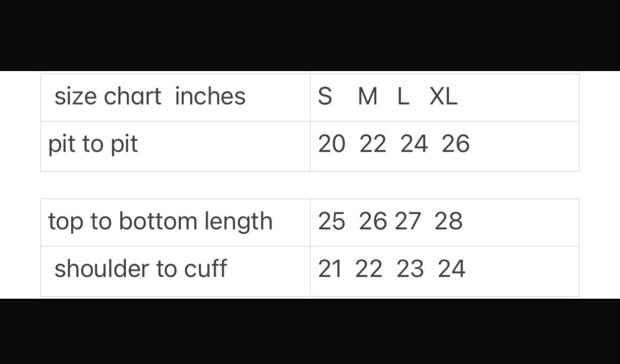Click 24 in shoulder to cuff row
The width and height of the screenshot is (620, 364).
[451, 269]
